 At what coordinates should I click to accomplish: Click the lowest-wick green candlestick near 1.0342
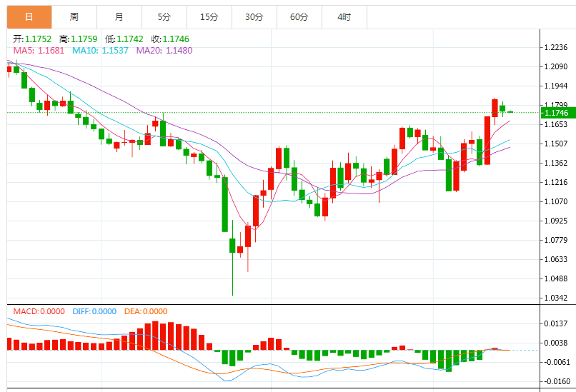pos(232,246)
